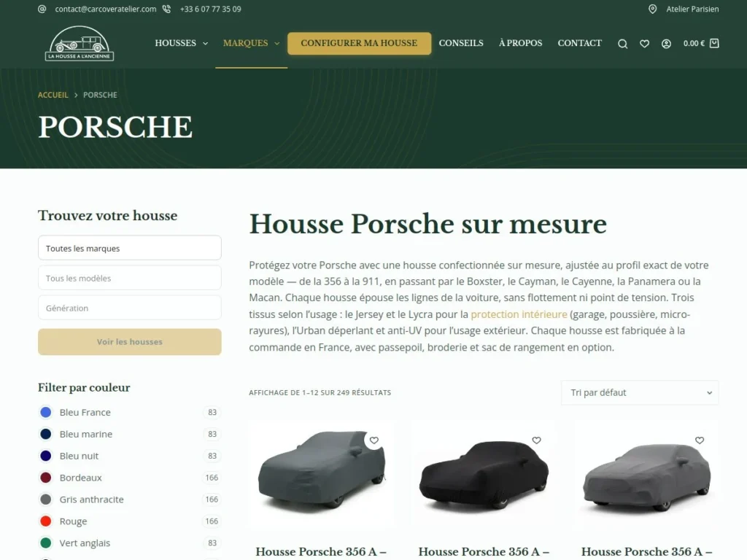The image size is (747, 560).
Task: Select the Bleu France color swatch
Action: point(46,413)
